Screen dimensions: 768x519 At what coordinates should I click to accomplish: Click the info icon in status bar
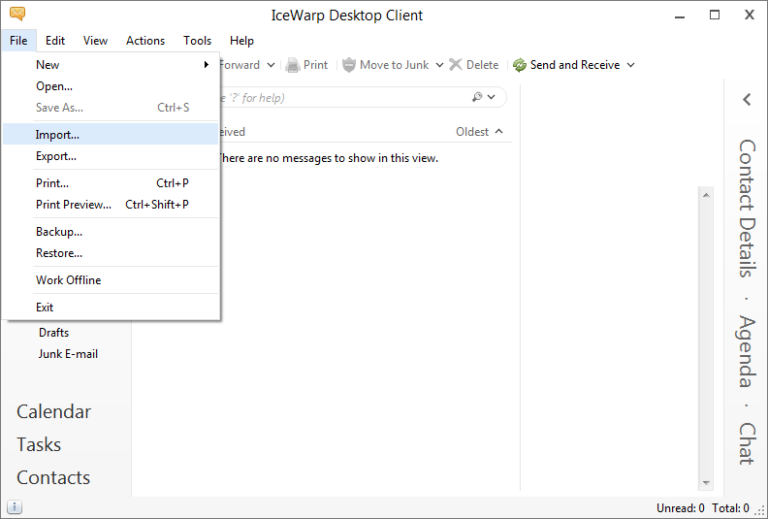(x=14, y=507)
